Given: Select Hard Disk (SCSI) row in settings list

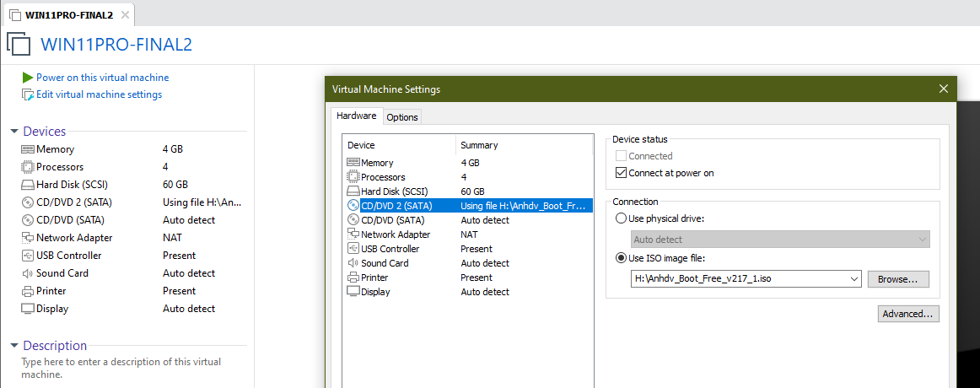Looking at the screenshot, I should [468, 191].
